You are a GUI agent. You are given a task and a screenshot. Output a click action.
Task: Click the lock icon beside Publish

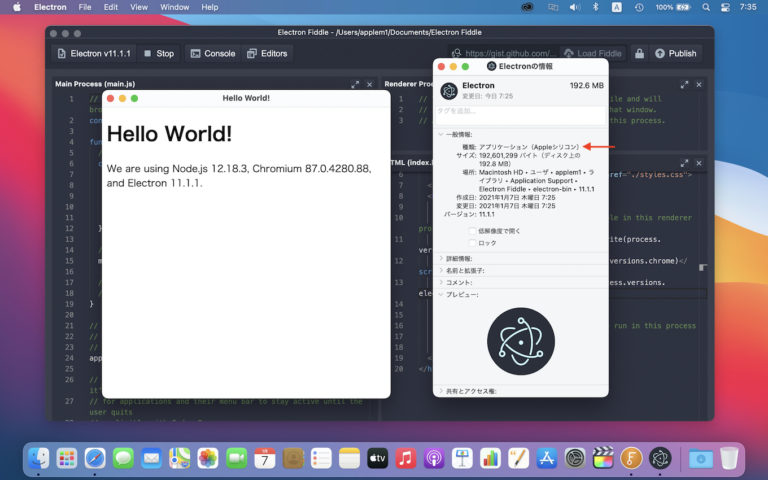pyautogui.click(x=639, y=54)
